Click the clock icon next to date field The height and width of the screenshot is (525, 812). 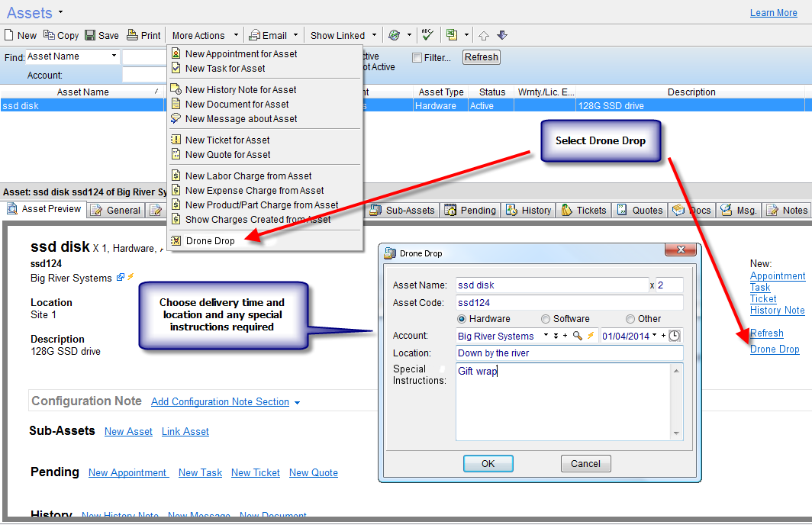click(675, 336)
